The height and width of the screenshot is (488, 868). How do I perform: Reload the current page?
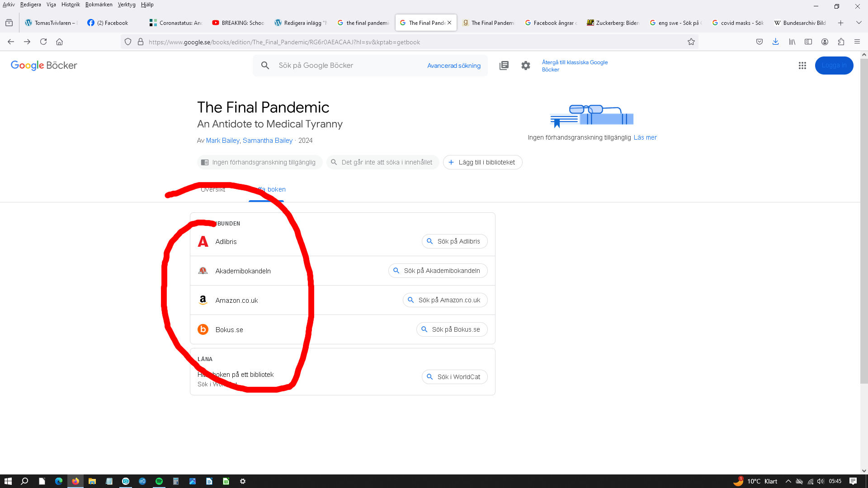(43, 42)
